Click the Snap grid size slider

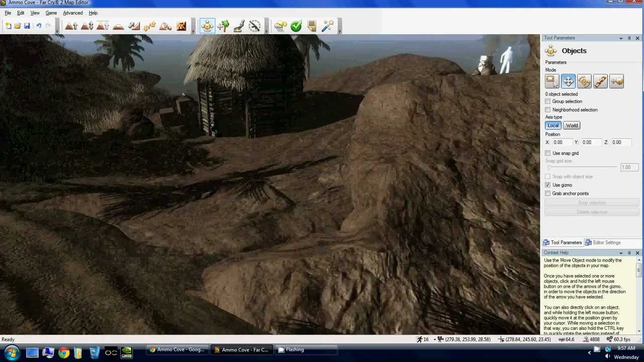[x=582, y=167]
